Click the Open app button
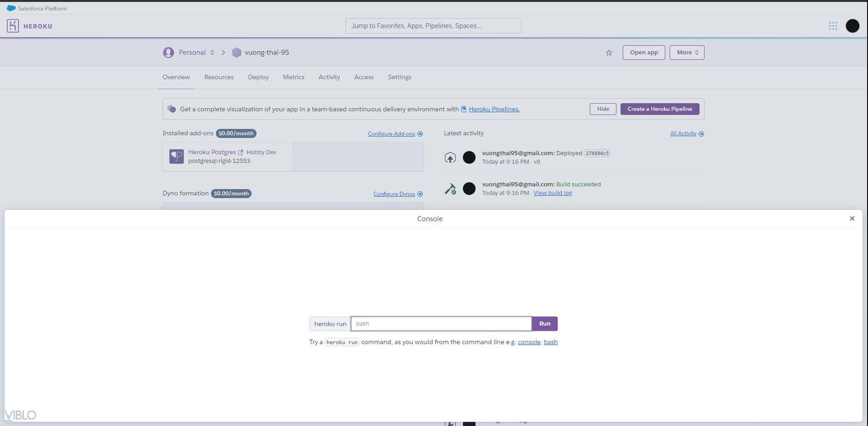The height and width of the screenshot is (426, 868). pyautogui.click(x=644, y=53)
